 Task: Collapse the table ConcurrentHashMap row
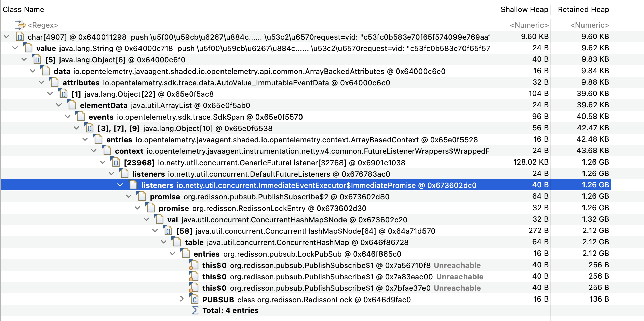pos(164,242)
